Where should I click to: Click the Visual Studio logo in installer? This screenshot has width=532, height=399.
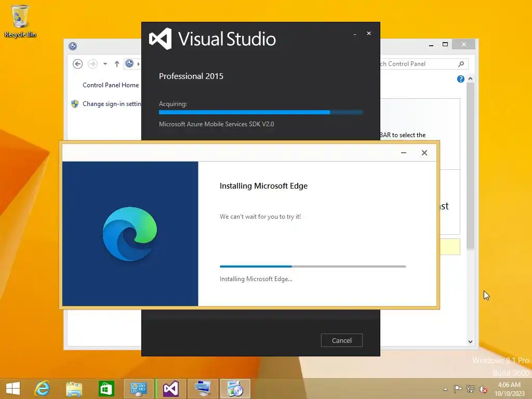[x=160, y=38]
